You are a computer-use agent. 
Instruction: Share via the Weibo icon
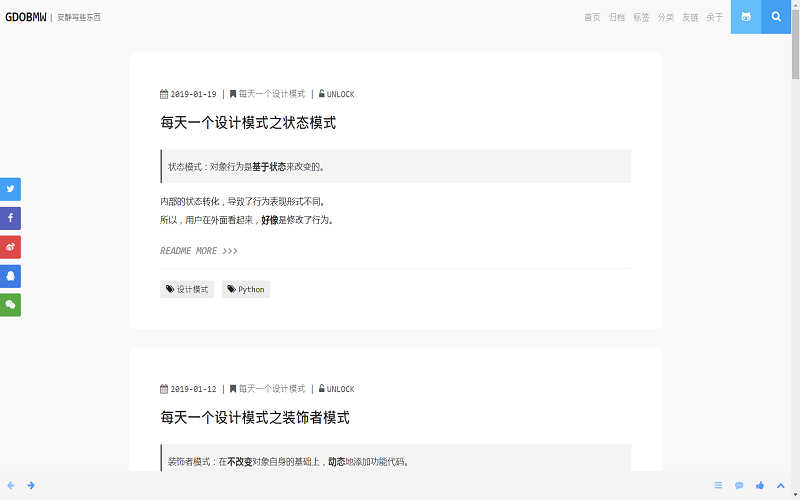pos(10,247)
